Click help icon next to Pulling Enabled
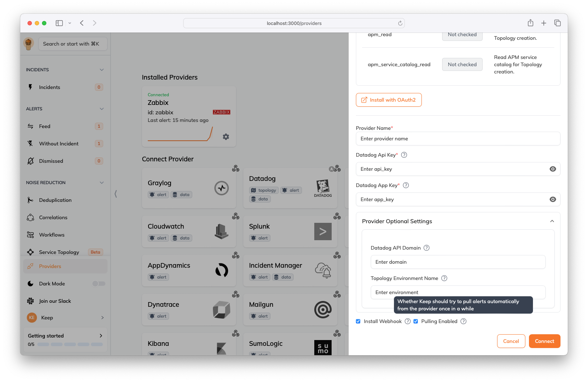 coord(463,321)
